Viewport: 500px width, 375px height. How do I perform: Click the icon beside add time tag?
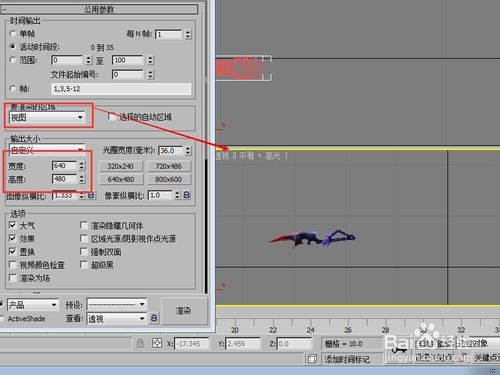312,359
